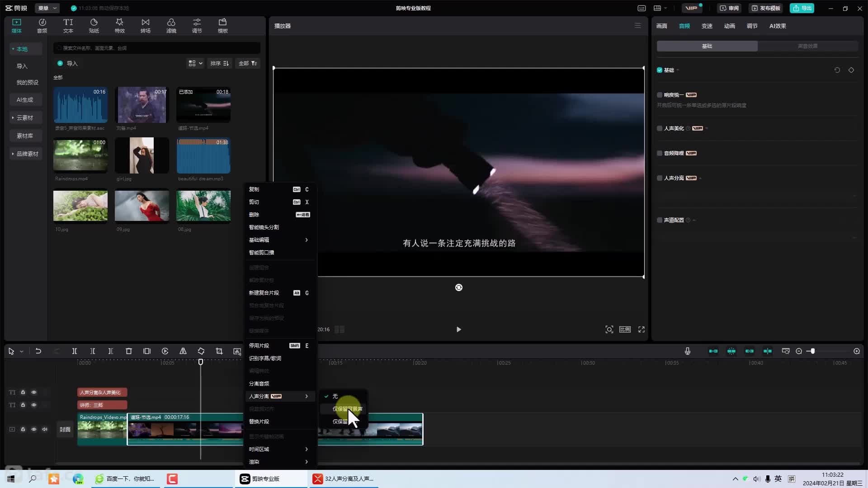
Task: Open the 全部 filter dropdown
Action: (x=247, y=63)
